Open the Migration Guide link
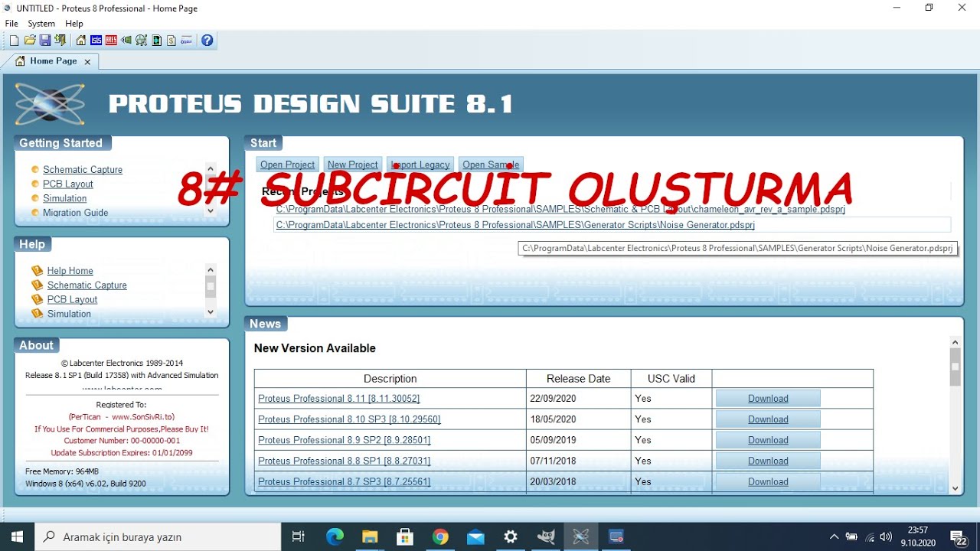The image size is (980, 551). [76, 213]
